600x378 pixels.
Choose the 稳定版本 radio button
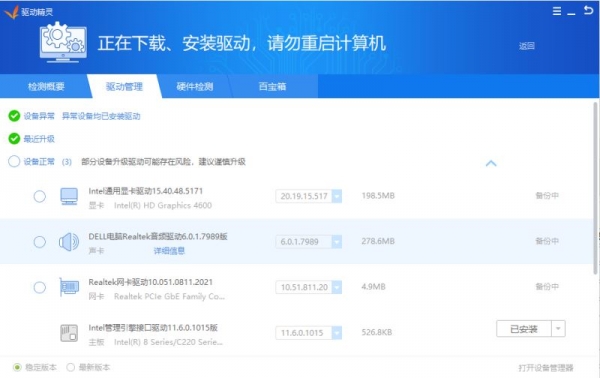[17, 367]
